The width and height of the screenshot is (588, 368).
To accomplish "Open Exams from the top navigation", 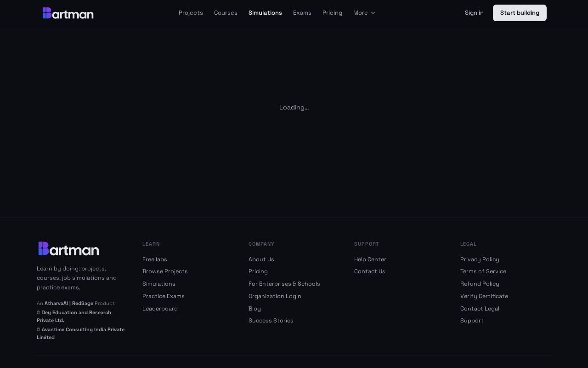I will (302, 13).
